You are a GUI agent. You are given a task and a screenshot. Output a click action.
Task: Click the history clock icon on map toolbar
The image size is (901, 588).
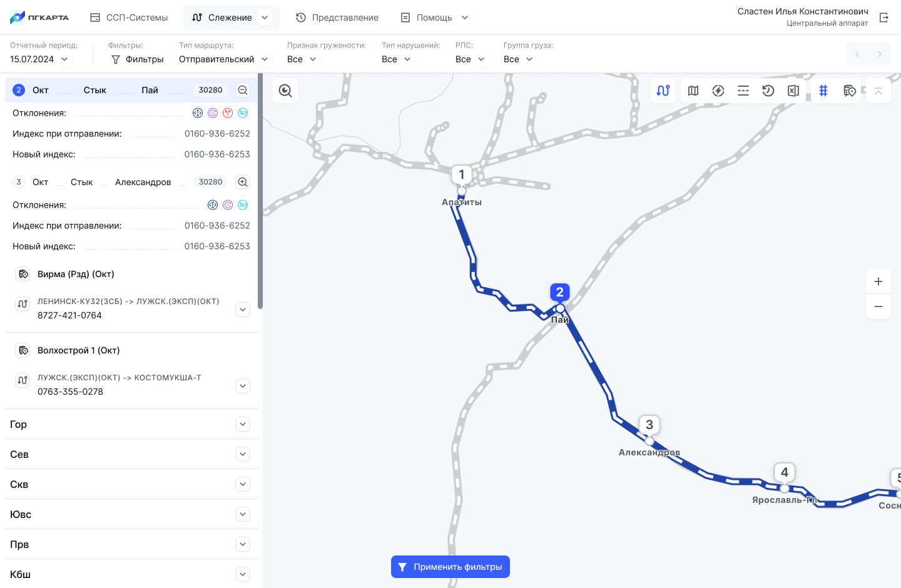768,91
